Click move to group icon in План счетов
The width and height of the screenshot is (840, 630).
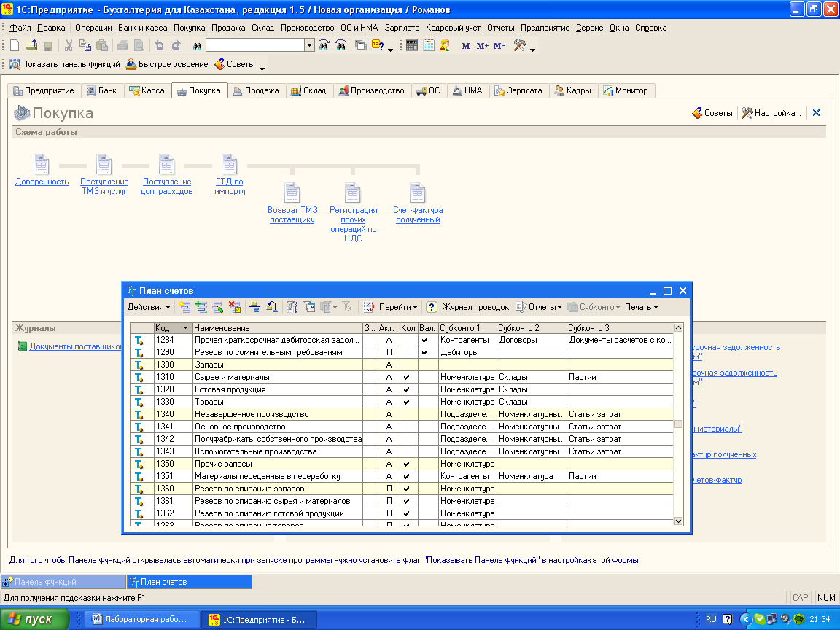point(271,307)
